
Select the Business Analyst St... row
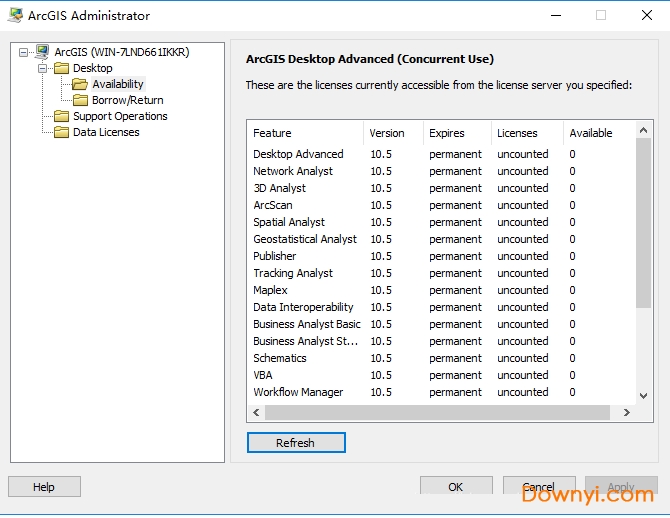point(441,341)
